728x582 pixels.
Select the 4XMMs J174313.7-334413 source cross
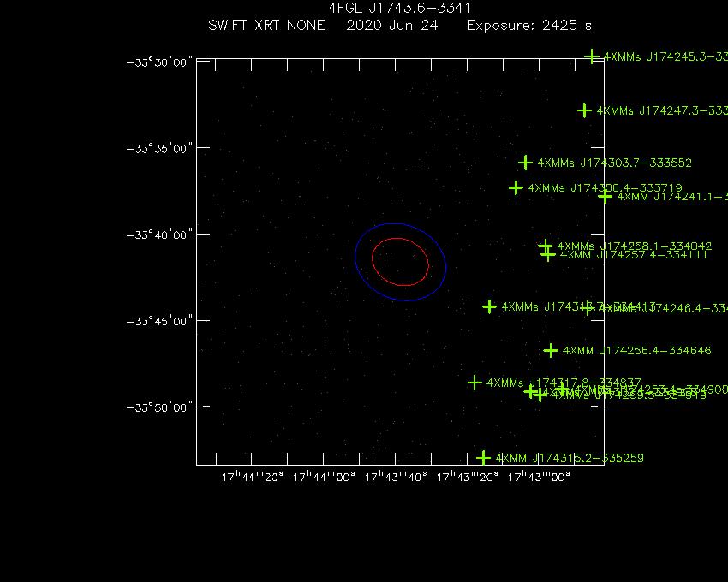(x=489, y=306)
